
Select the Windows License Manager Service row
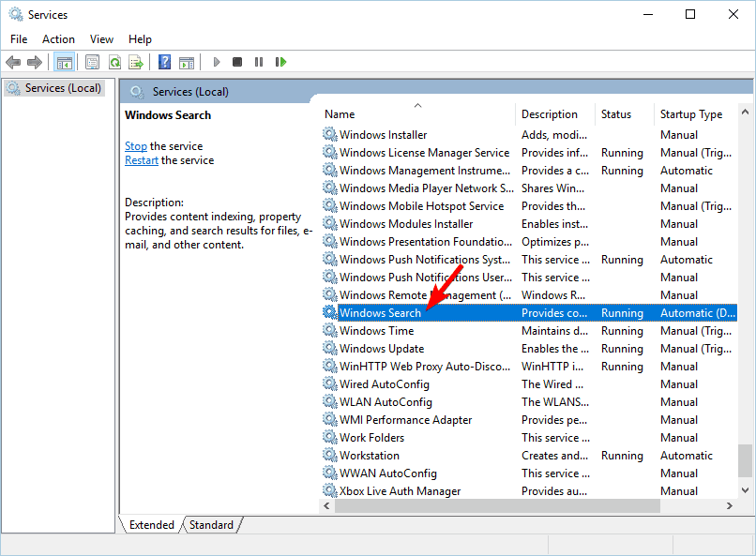click(x=529, y=152)
